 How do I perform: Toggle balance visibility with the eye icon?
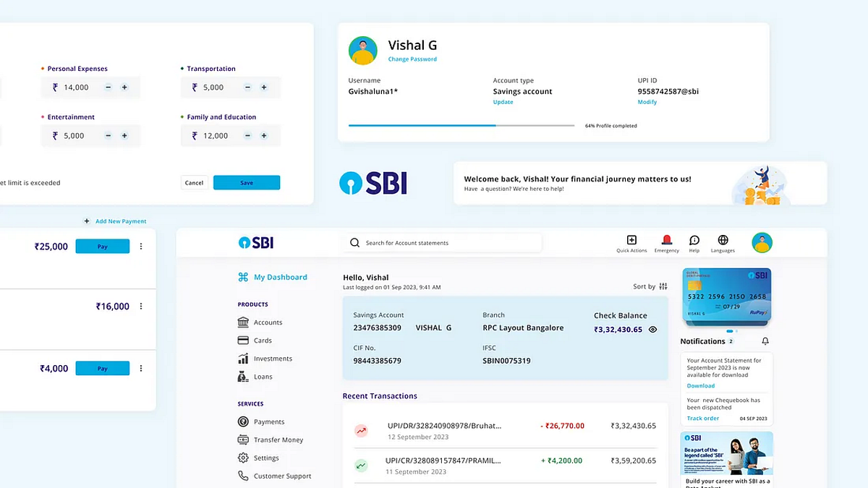pyautogui.click(x=652, y=329)
